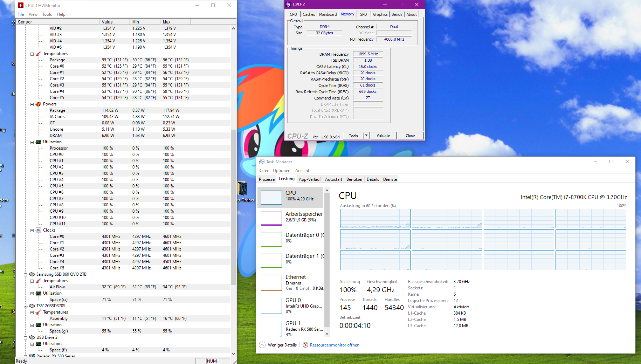Collapse Temperatures group containing Assembly
This screenshot has width=641, height=364.
(x=32, y=313)
